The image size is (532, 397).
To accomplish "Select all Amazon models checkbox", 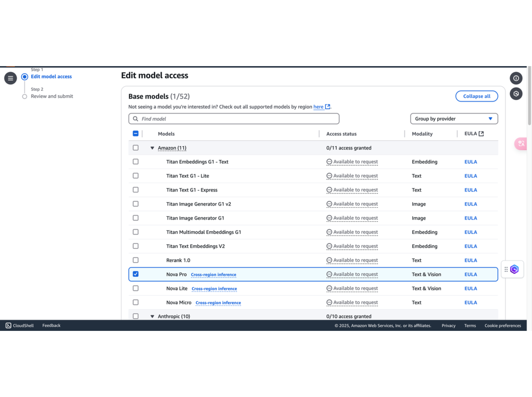I will (x=136, y=148).
